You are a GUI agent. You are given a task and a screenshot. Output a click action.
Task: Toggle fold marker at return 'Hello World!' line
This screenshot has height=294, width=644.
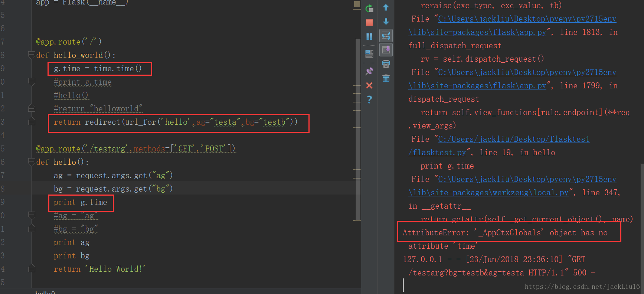[x=32, y=269]
